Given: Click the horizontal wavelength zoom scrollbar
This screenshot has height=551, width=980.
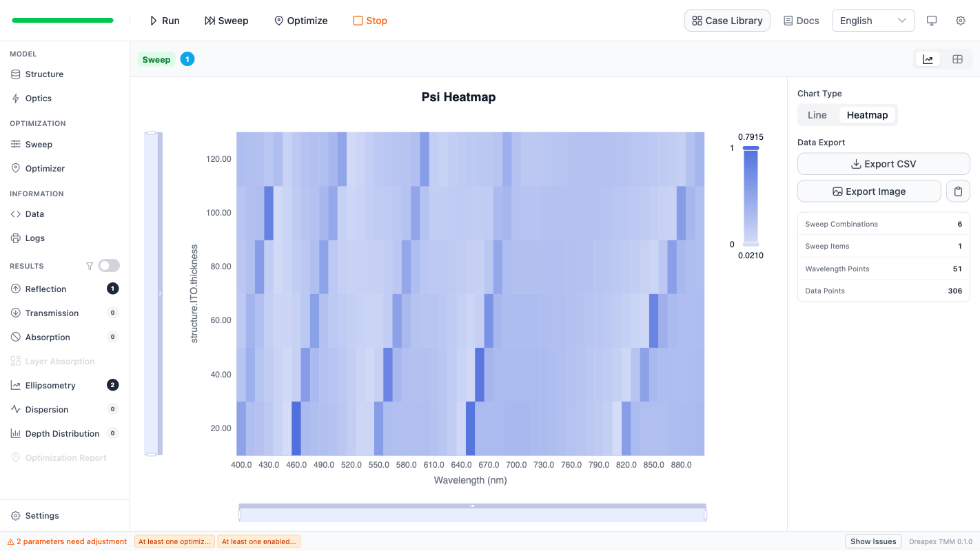Looking at the screenshot, I should click(472, 514).
